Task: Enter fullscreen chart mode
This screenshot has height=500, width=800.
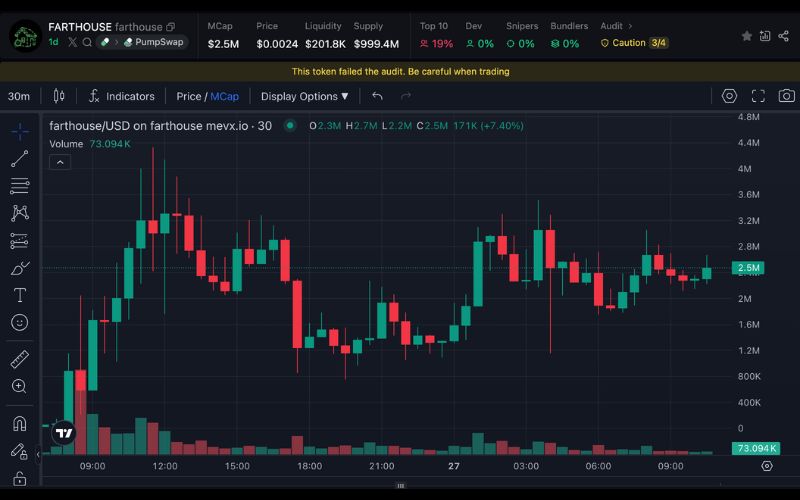Action: tap(758, 96)
